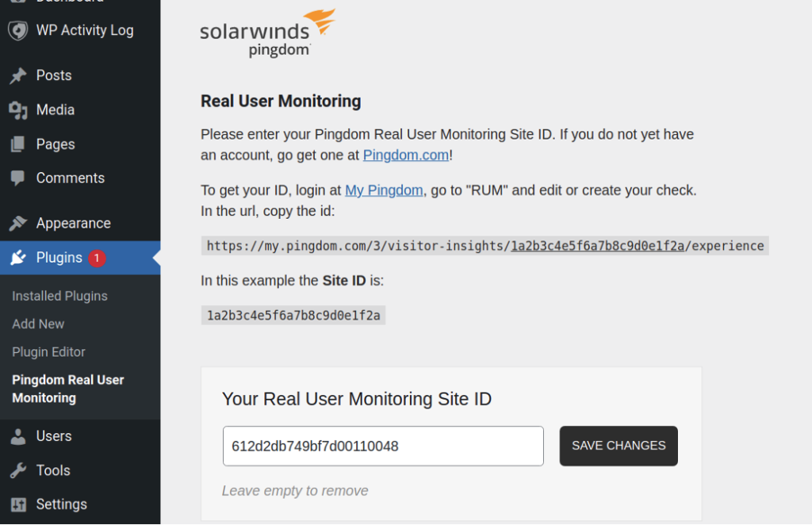Image resolution: width=812 pixels, height=525 pixels.
Task: Click the Tools wrench icon
Action: coord(18,470)
